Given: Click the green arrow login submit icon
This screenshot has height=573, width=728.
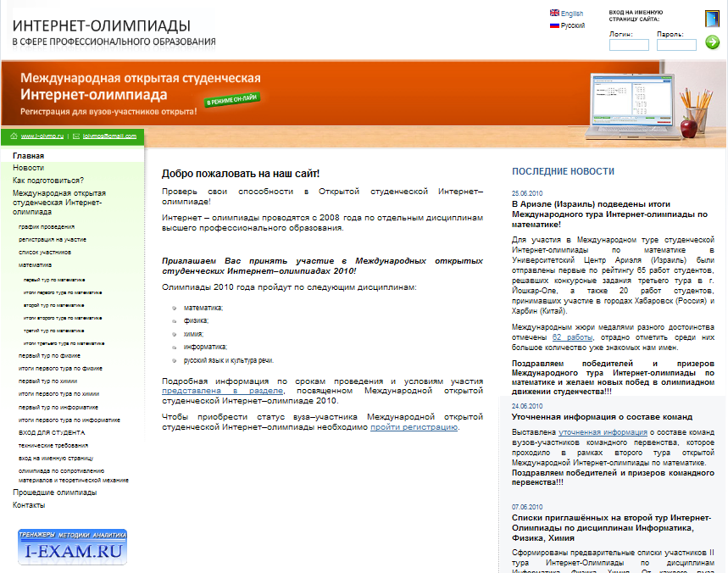Looking at the screenshot, I should click(711, 43).
